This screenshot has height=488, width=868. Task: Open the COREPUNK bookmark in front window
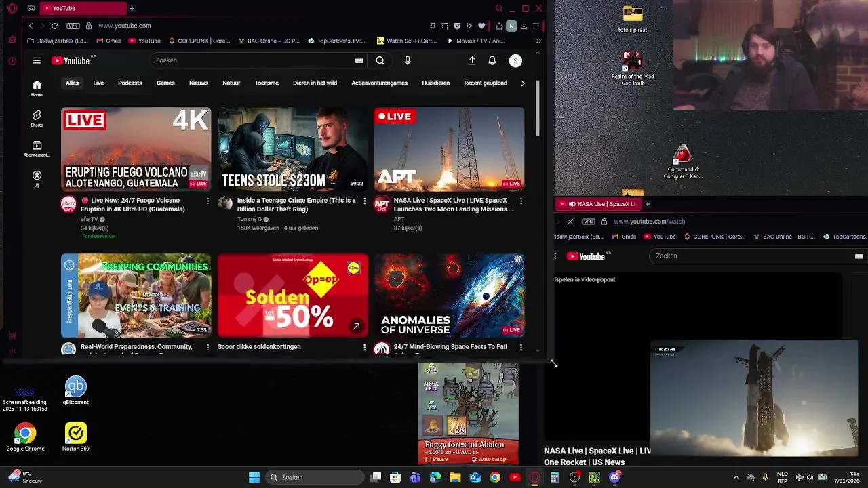tap(199, 41)
